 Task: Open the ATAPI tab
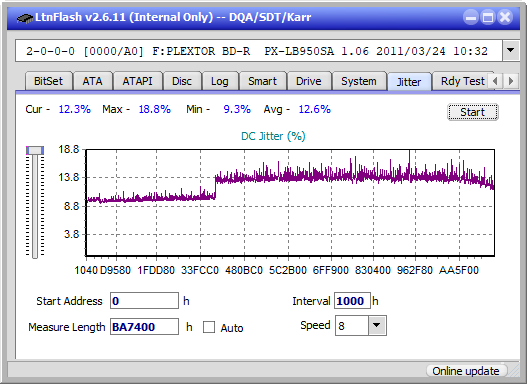point(137,81)
